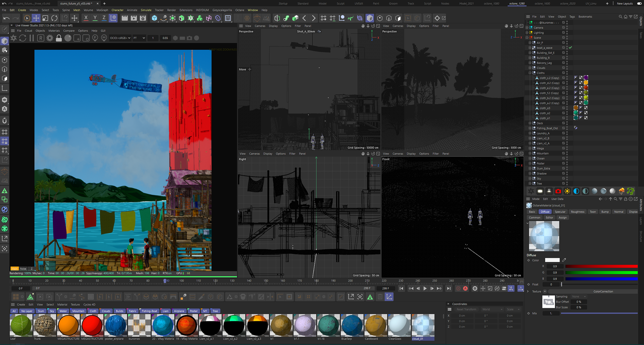Select the MEGASTRUCTURE red material thumbnail
The width and height of the screenshot is (644, 345).
point(92,325)
